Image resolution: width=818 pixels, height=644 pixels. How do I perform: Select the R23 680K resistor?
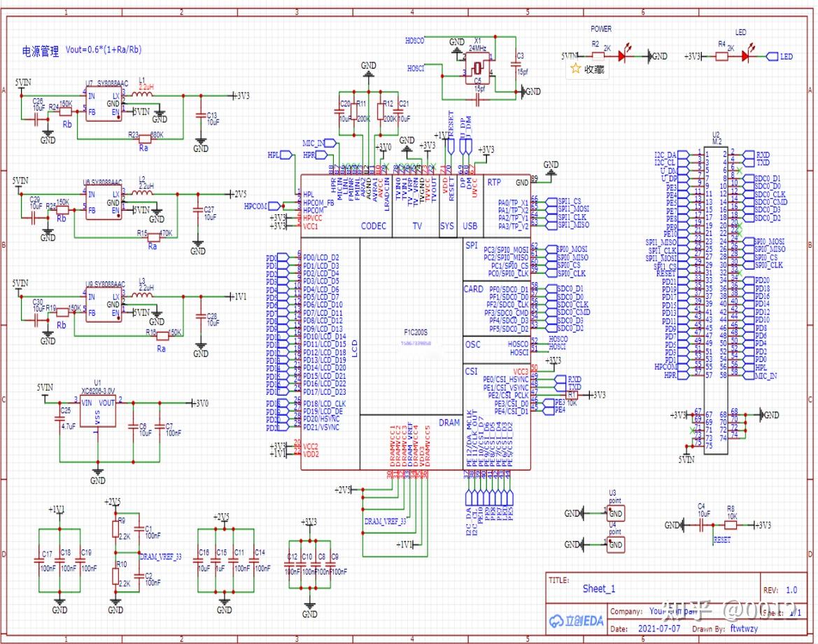pos(143,139)
